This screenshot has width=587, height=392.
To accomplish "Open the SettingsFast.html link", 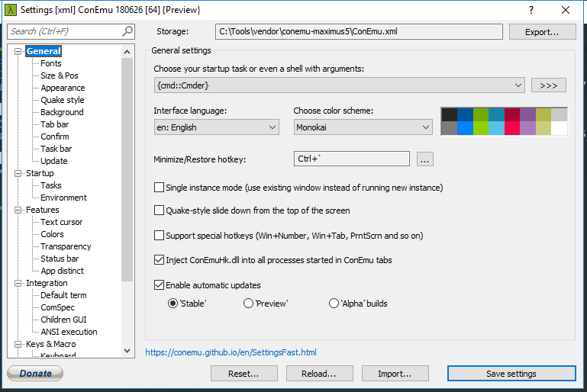I will [231, 352].
